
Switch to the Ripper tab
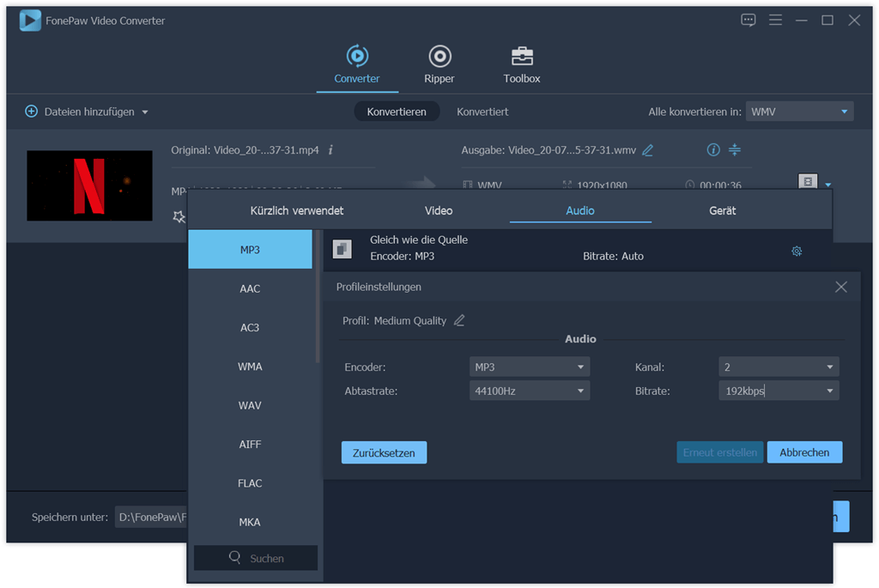coord(439,65)
